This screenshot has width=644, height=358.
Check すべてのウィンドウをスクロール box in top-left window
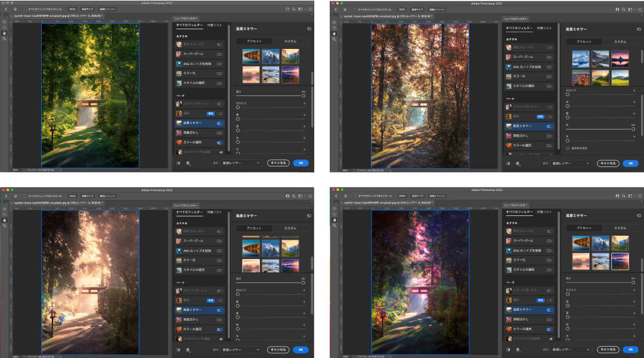tap(25, 9)
